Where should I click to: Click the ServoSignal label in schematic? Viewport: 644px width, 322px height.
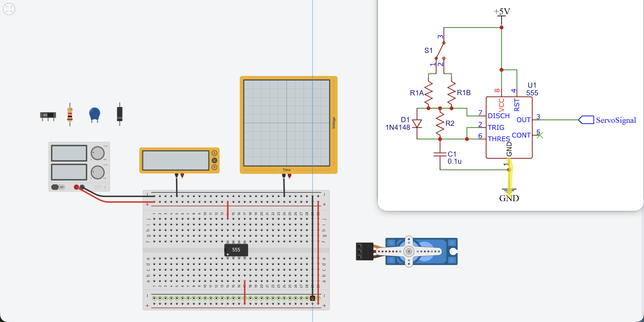(x=616, y=120)
